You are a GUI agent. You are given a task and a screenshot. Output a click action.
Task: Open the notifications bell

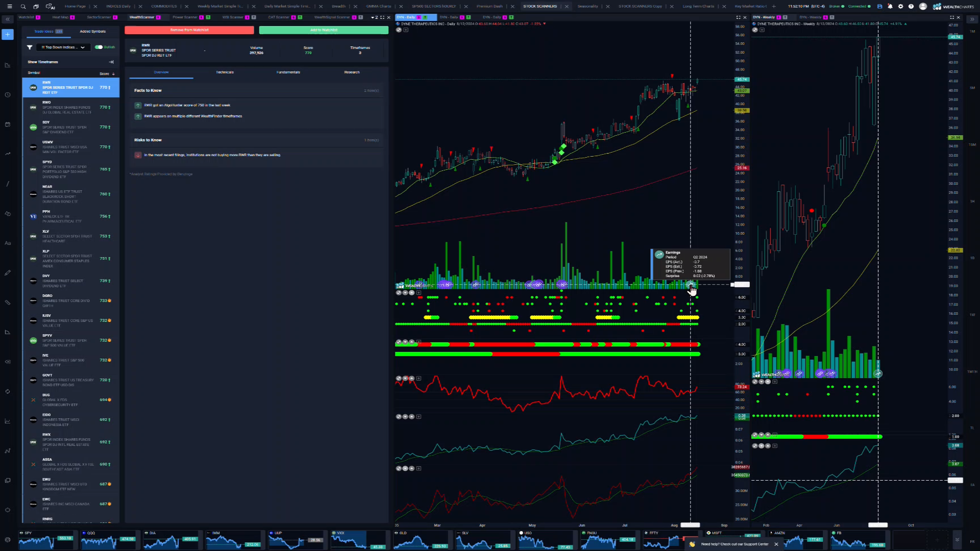[890, 7]
